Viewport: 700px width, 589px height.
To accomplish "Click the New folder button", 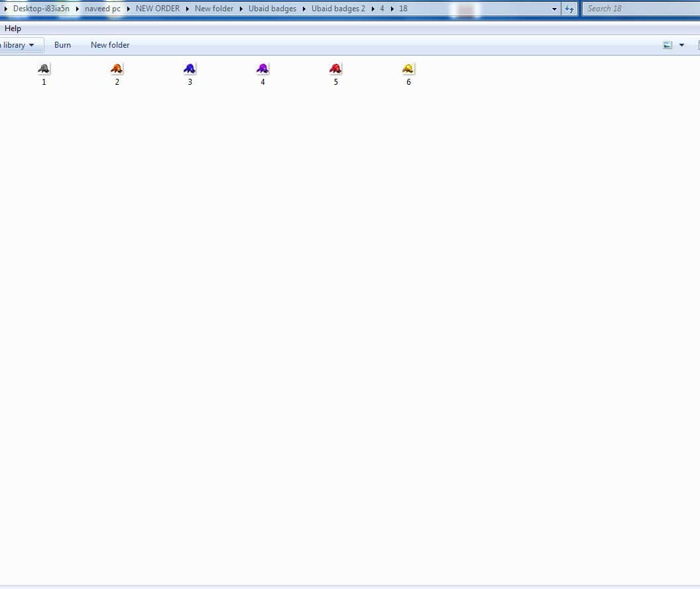I will tap(110, 45).
